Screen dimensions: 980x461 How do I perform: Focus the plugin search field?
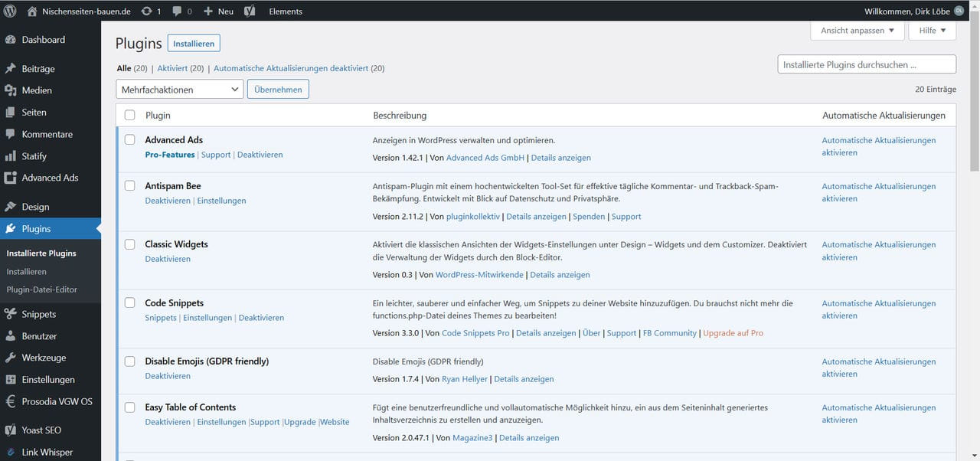tap(866, 65)
